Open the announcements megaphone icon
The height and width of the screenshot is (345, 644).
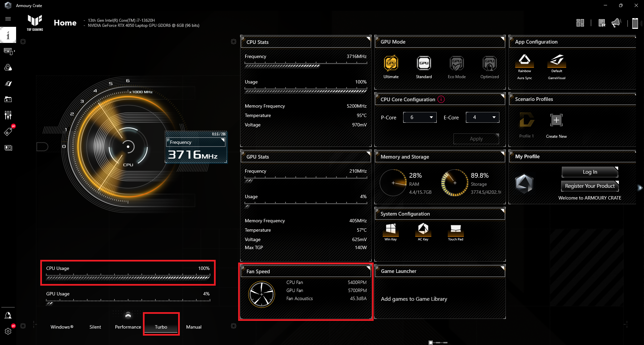coord(616,23)
